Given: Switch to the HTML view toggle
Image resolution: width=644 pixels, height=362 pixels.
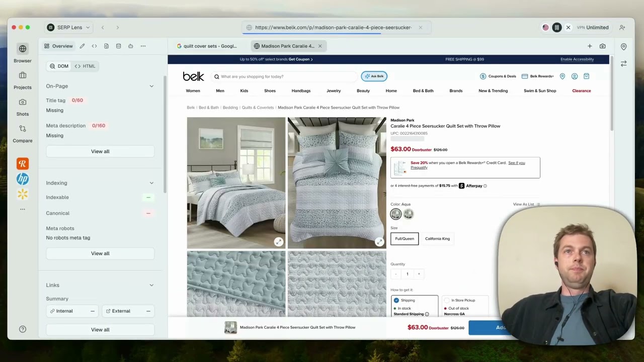Looking at the screenshot, I should 85,66.
